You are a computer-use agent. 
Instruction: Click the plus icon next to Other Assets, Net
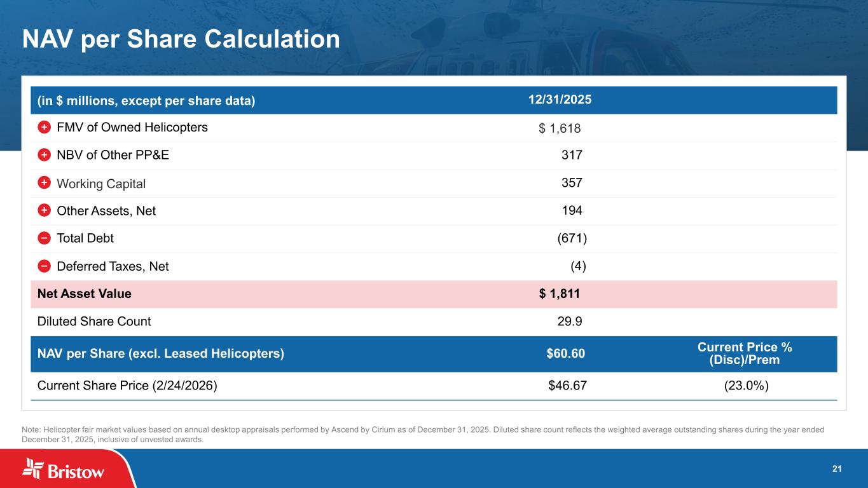43,210
